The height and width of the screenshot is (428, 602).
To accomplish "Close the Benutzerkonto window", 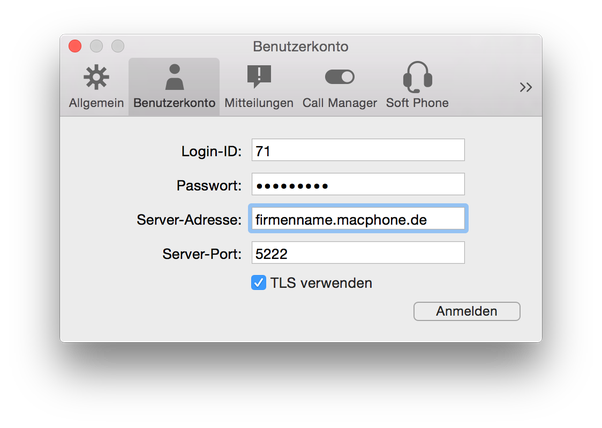I will pyautogui.click(x=75, y=46).
